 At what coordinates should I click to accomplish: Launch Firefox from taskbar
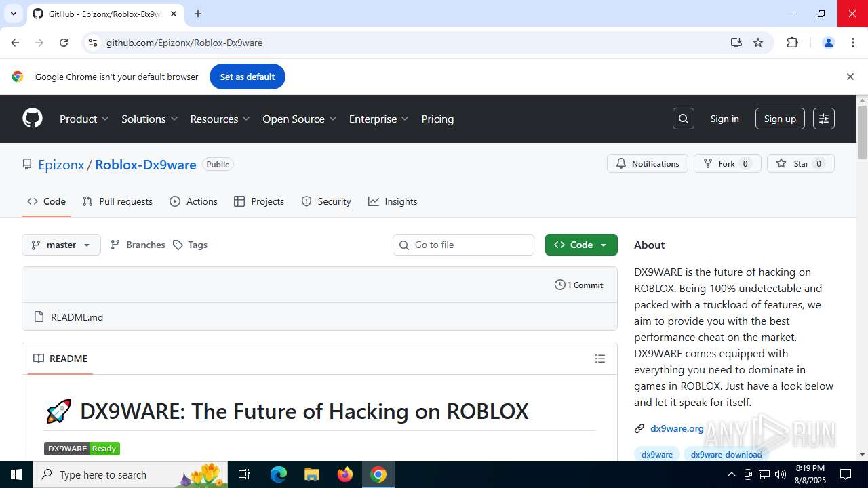[x=345, y=474]
